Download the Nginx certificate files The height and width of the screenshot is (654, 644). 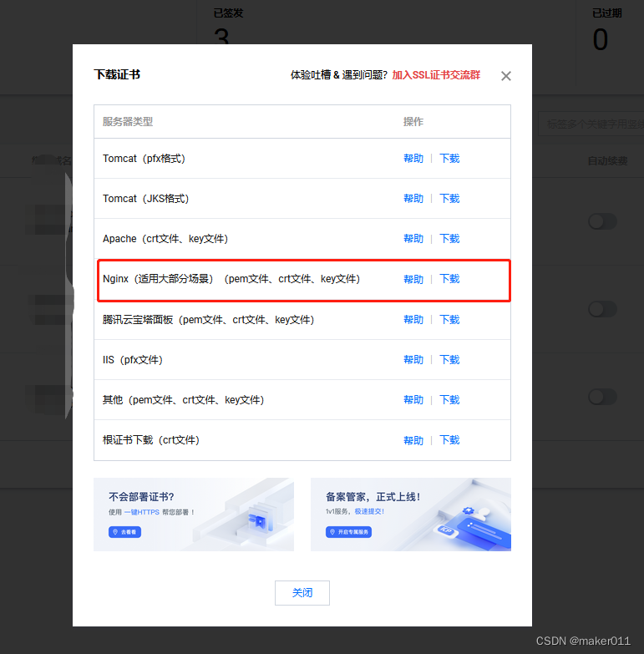point(449,279)
